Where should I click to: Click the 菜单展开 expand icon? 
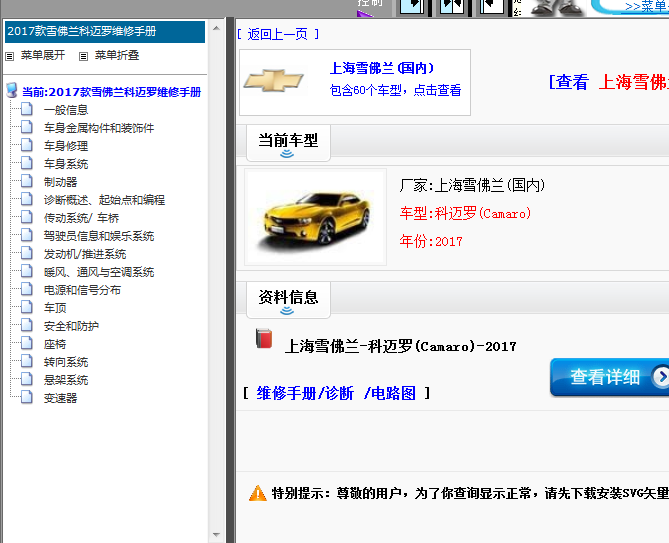pyautogui.click(x=10, y=56)
